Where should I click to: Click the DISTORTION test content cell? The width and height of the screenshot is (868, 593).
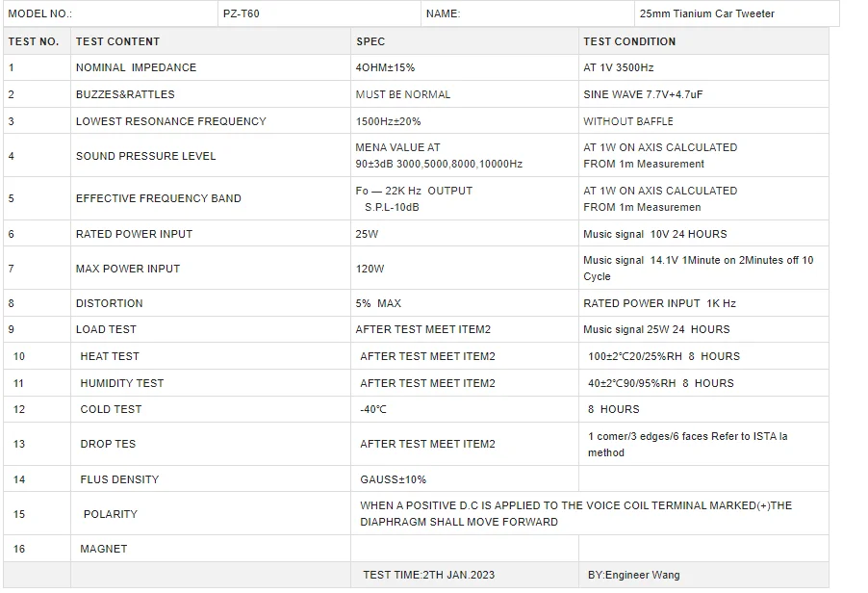pos(211,303)
